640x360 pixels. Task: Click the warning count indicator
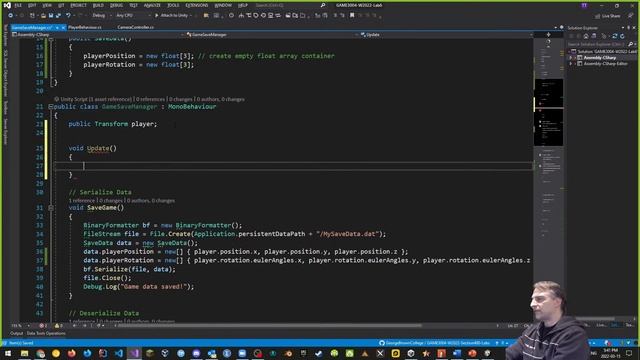[59, 326]
